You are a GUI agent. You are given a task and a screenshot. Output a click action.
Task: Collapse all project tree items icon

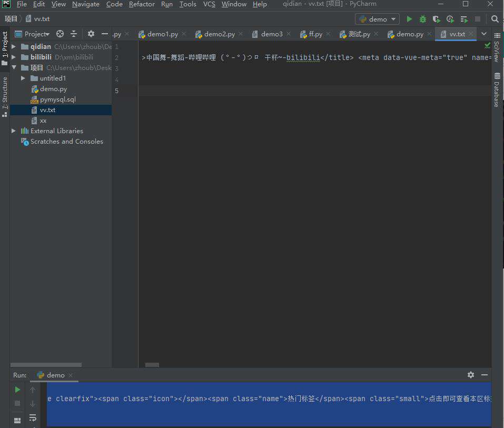click(x=74, y=34)
